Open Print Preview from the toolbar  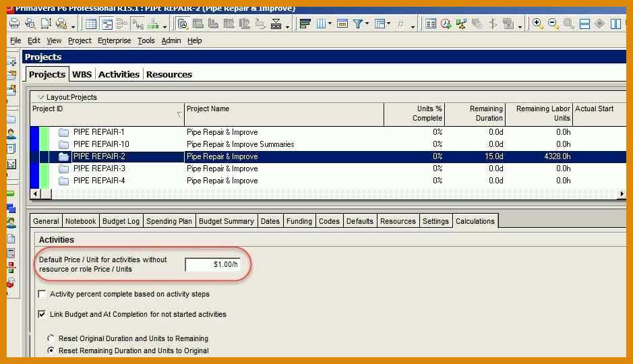point(30,24)
